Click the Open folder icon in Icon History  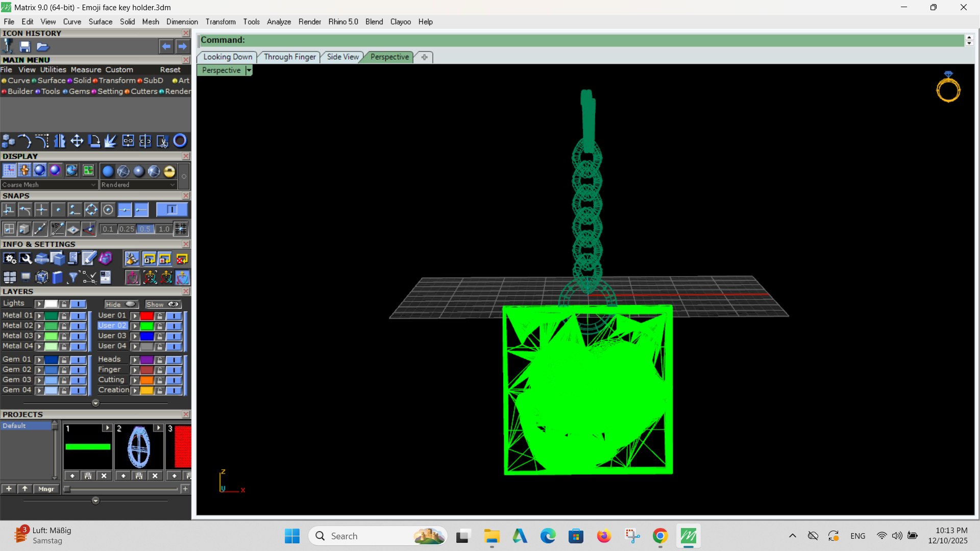pyautogui.click(x=42, y=47)
